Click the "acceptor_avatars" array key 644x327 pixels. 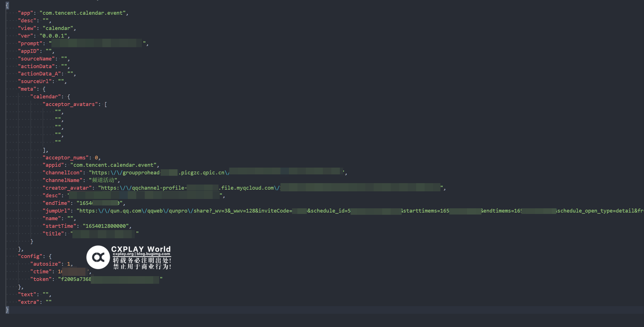point(70,104)
